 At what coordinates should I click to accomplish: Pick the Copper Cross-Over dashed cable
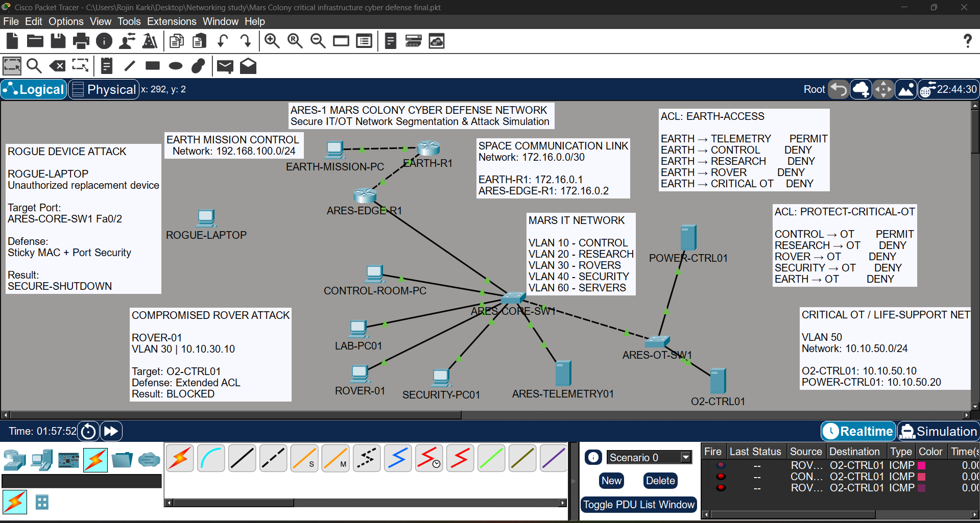point(273,458)
